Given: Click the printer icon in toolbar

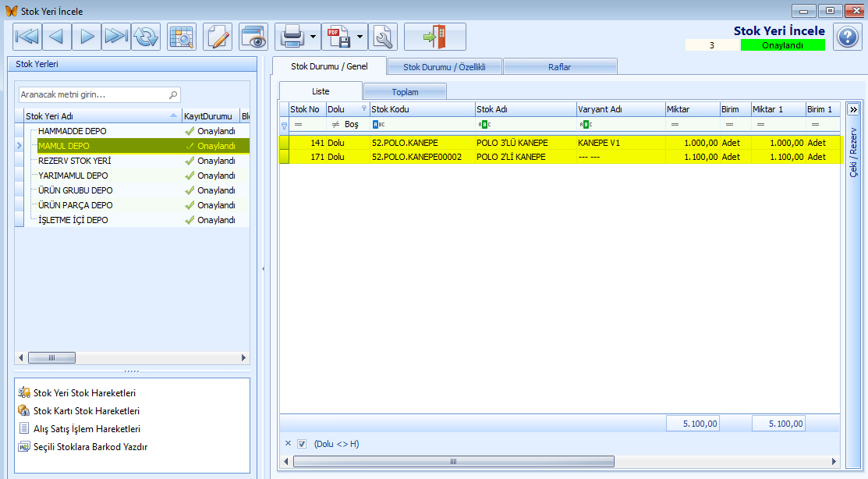Looking at the screenshot, I should (x=292, y=37).
